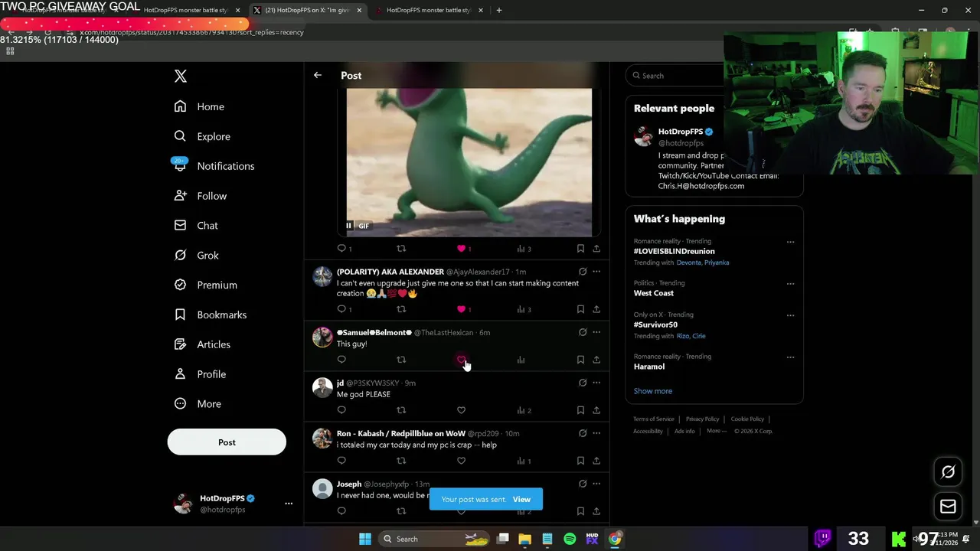
Task: Expand the More menu in sidebar
Action: 198,404
